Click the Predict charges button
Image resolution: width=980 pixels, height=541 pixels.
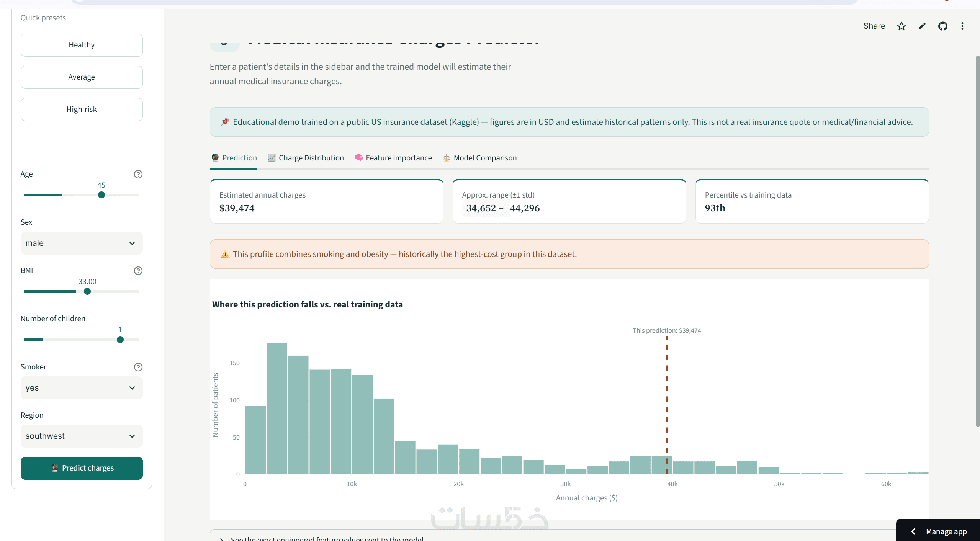point(82,468)
